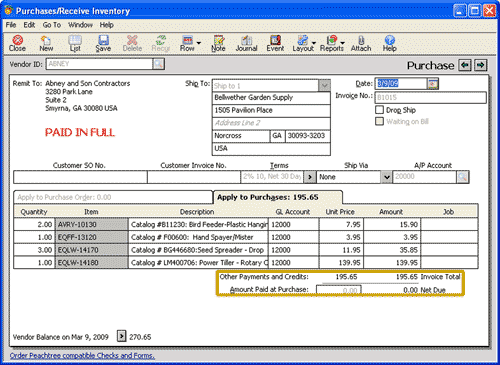Click the 139.95 unit price cell
The image size is (500, 365).
coord(341,262)
